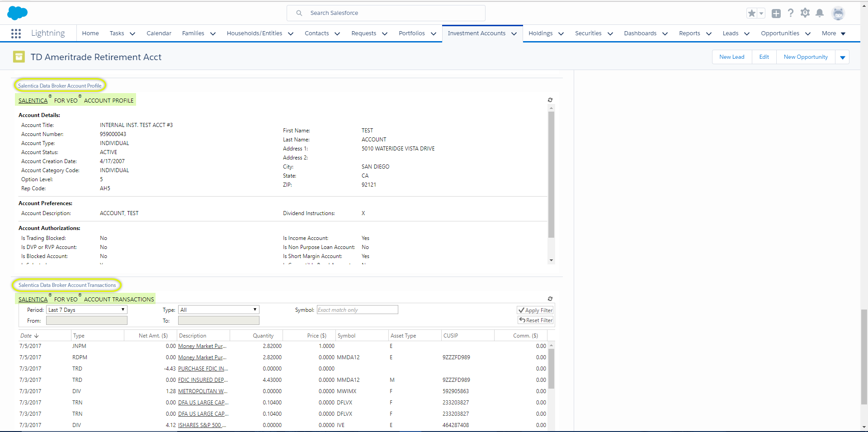Sort by the Net Amt. ($) column
This screenshot has width=868, height=432.
153,336
